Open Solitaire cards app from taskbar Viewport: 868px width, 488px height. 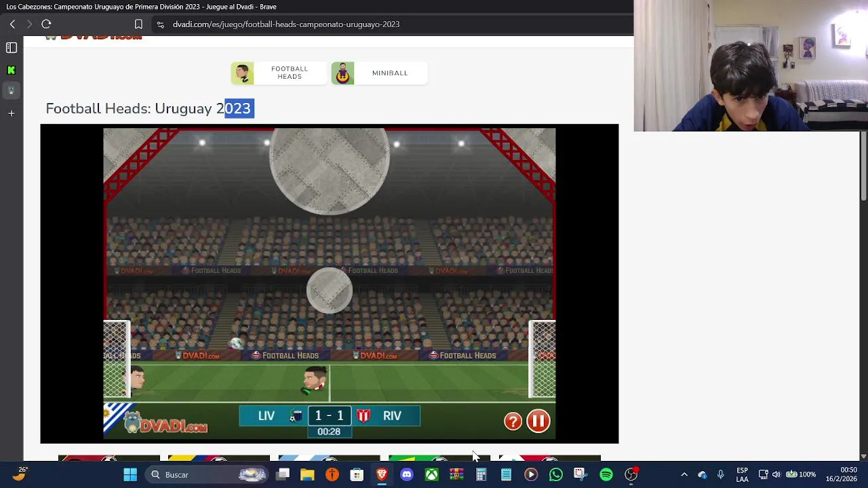[580, 474]
